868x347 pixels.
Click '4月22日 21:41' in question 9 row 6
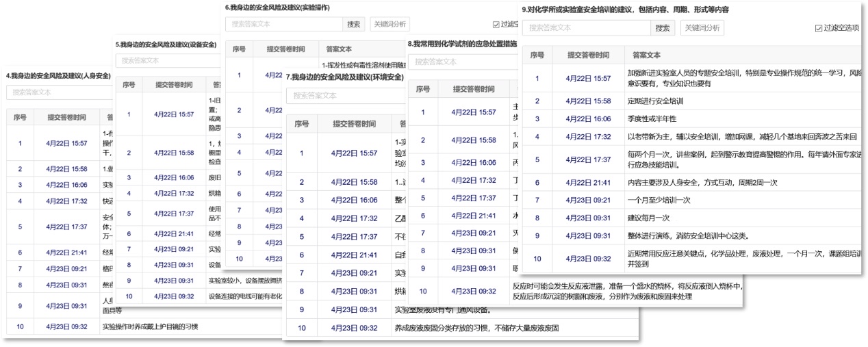[x=589, y=182]
